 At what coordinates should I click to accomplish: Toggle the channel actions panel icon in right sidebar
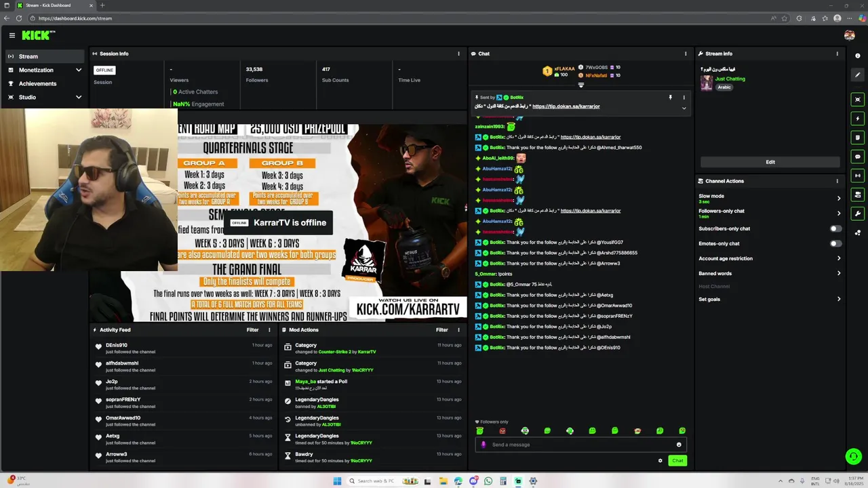pos(858,195)
